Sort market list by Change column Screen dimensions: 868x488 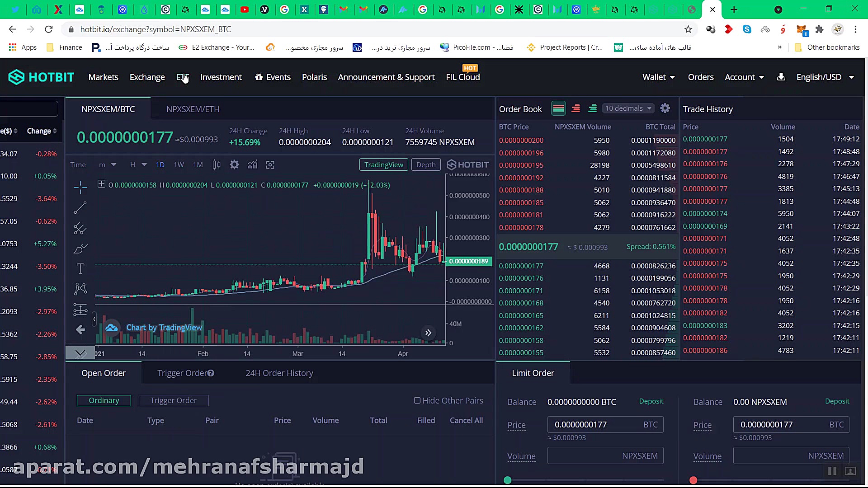tap(42, 131)
